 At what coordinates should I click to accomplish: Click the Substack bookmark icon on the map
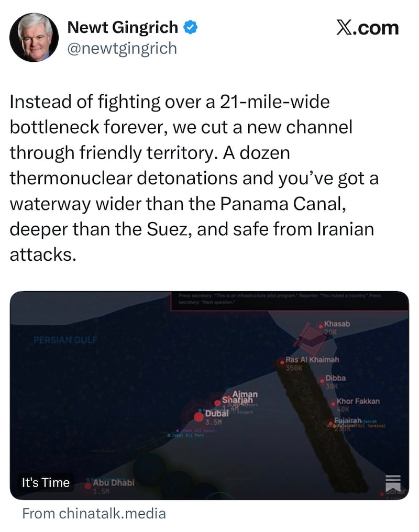[393, 483]
